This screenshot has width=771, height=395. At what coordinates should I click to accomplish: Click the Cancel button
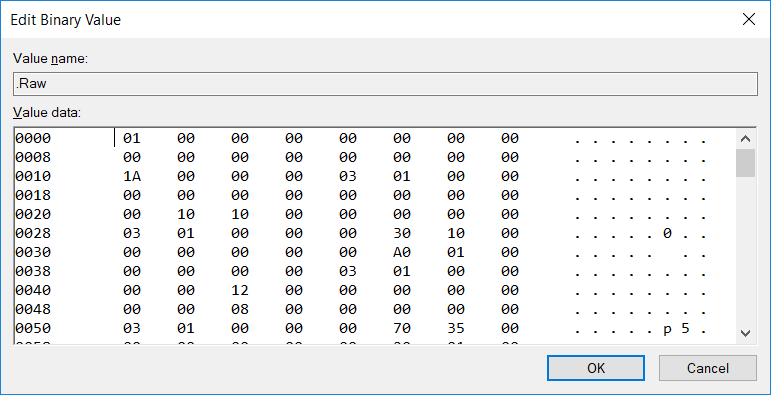point(708,368)
